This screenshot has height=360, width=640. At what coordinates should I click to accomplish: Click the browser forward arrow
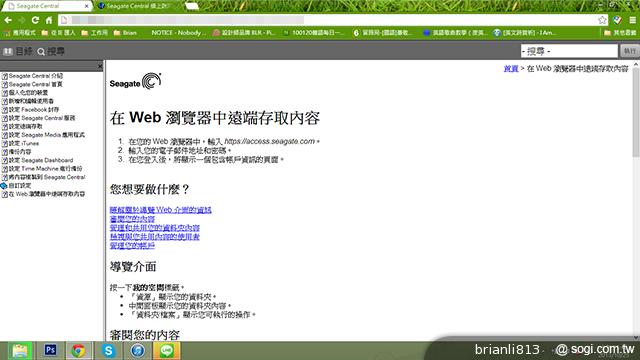pyautogui.click(x=22, y=20)
